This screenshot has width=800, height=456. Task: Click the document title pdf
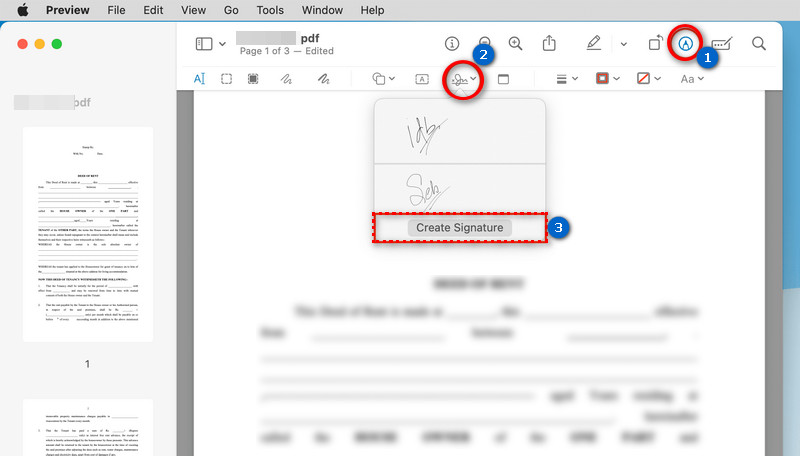[x=310, y=38]
